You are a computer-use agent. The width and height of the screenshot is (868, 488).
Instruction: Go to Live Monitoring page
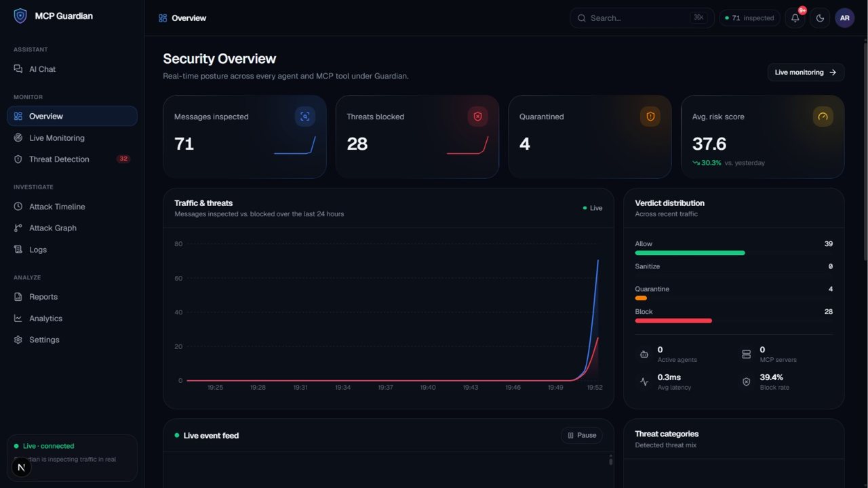tap(72, 138)
